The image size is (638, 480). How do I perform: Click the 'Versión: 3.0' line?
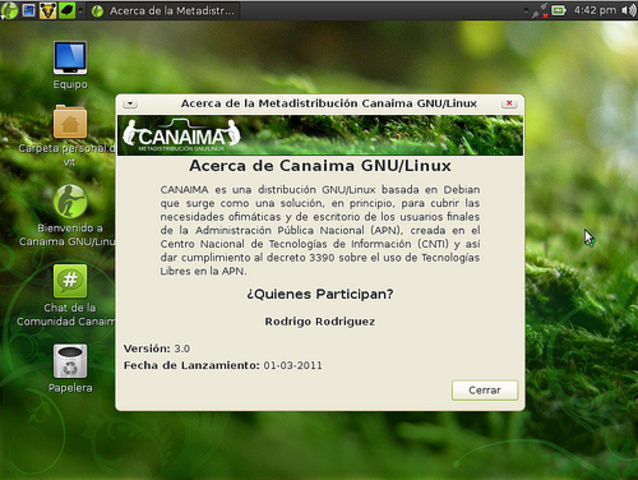pyautogui.click(x=157, y=349)
